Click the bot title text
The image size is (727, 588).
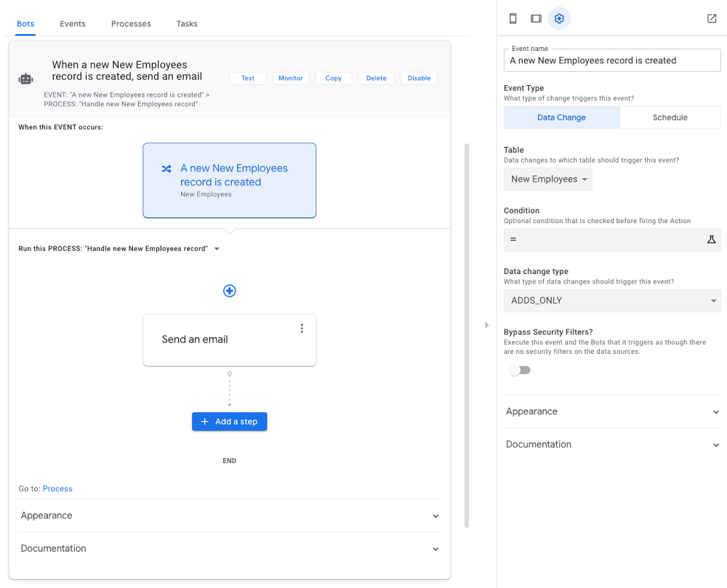[x=127, y=71]
